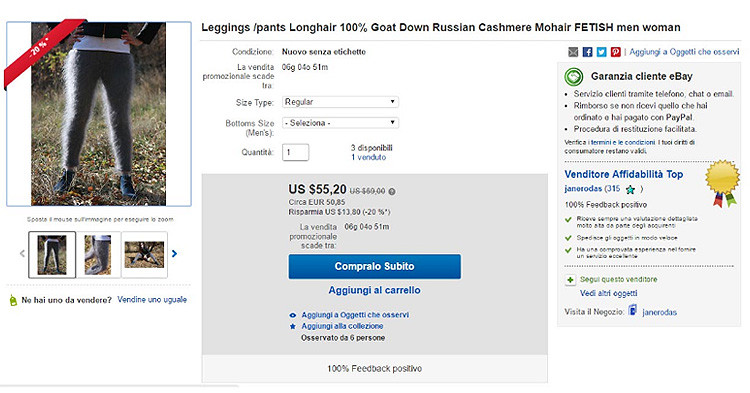Show previous thumbnails with left arrow
Viewport: 750px width, 393px height.
point(22,254)
